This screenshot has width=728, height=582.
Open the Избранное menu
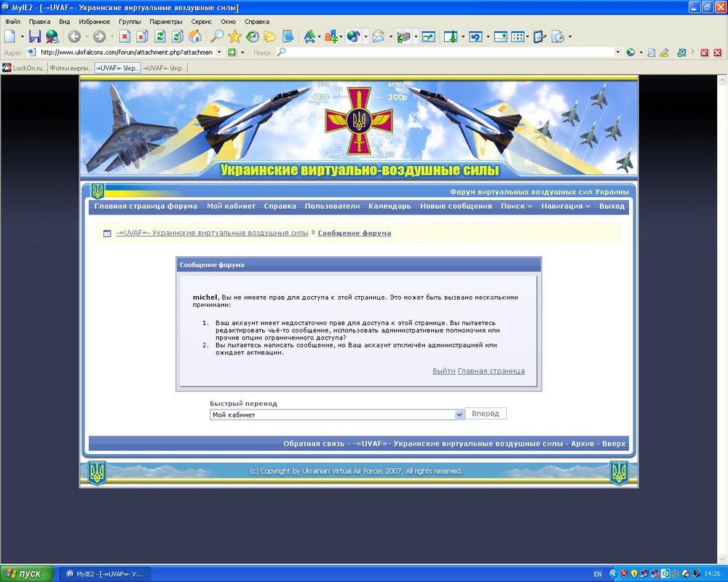[94, 21]
